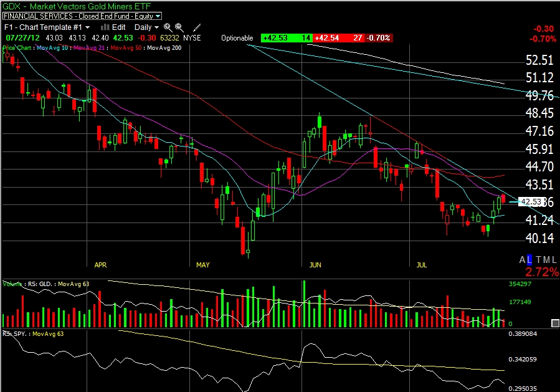Click the 2.72% value under scale letters
Image resolution: width=560 pixels, height=392 pixels.
click(542, 272)
